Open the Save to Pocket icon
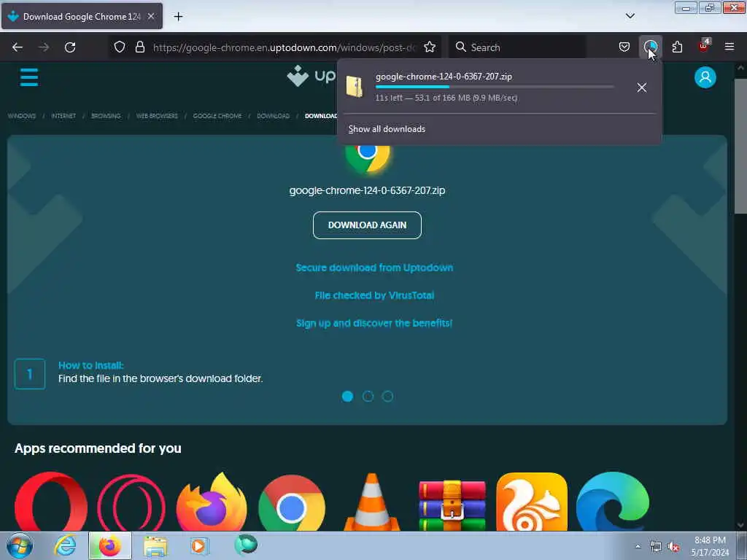The width and height of the screenshot is (747, 560). [624, 47]
